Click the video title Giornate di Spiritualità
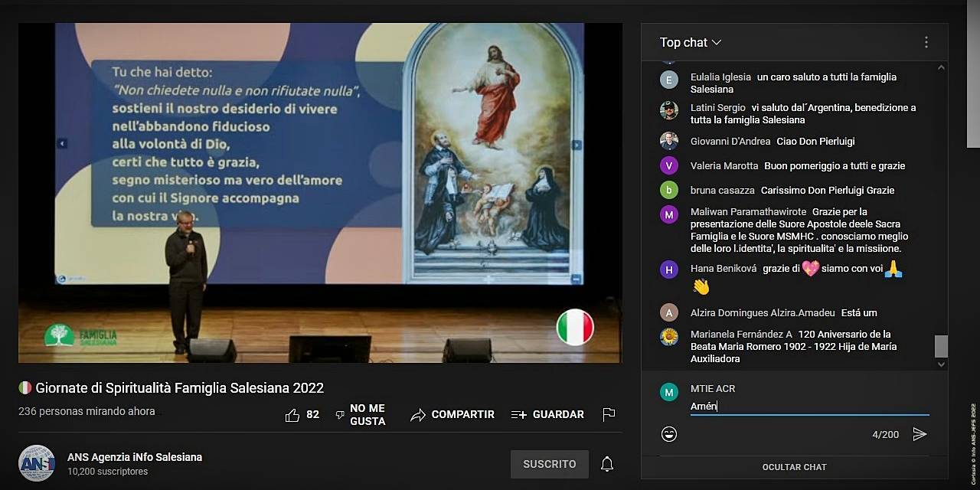Screen dimensions: 980x490 click(x=180, y=388)
